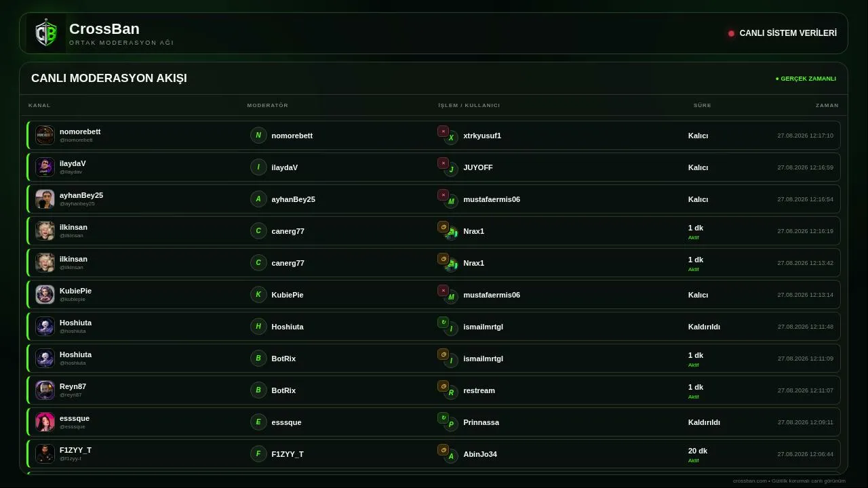The height and width of the screenshot is (488, 868).
Task: Click moderator badge N for nomorebett
Action: coord(258,136)
